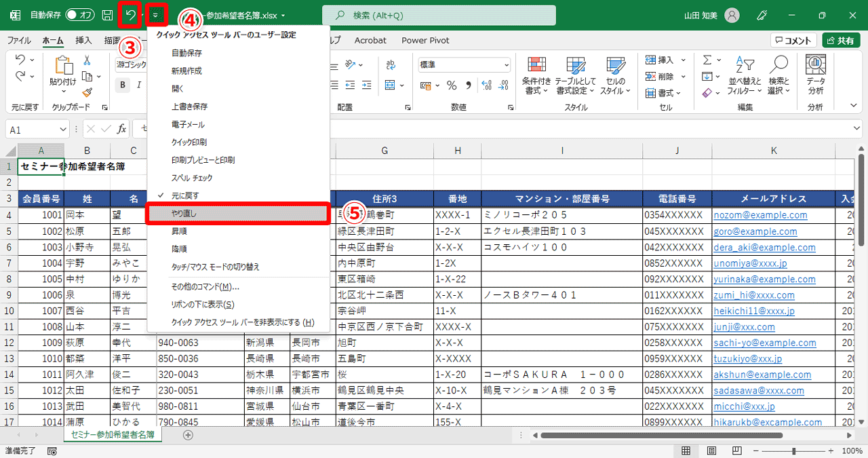Screen dimensions: 868x458
Task: Check 新規作成 in customize menu
Action: click(238, 71)
